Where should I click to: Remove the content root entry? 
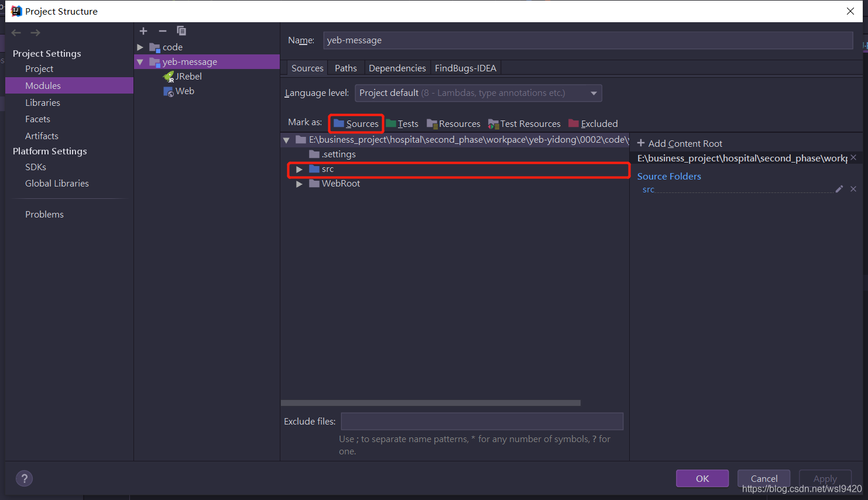click(x=853, y=158)
